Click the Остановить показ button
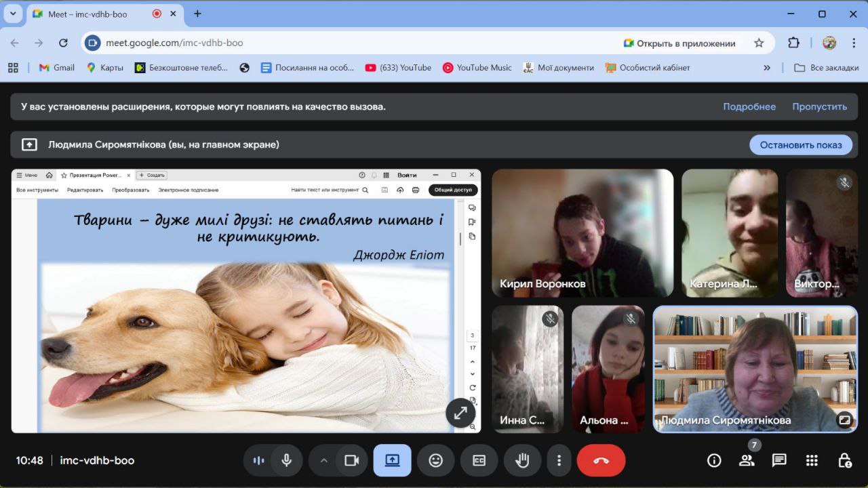This screenshot has width=868, height=488. click(x=800, y=144)
